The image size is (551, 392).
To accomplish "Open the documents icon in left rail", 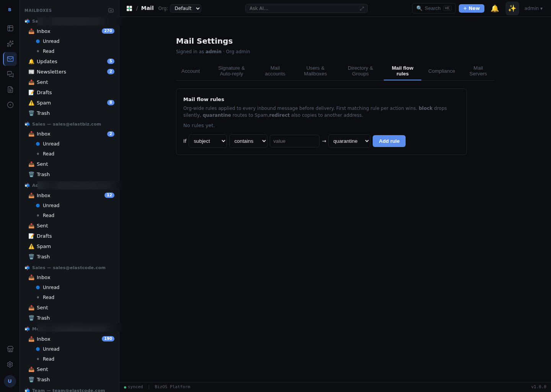I will pos(10,90).
